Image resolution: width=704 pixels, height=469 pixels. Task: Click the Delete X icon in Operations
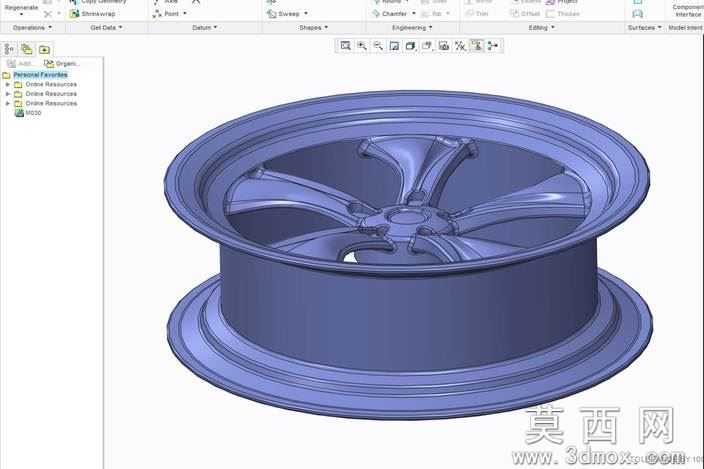coord(48,14)
